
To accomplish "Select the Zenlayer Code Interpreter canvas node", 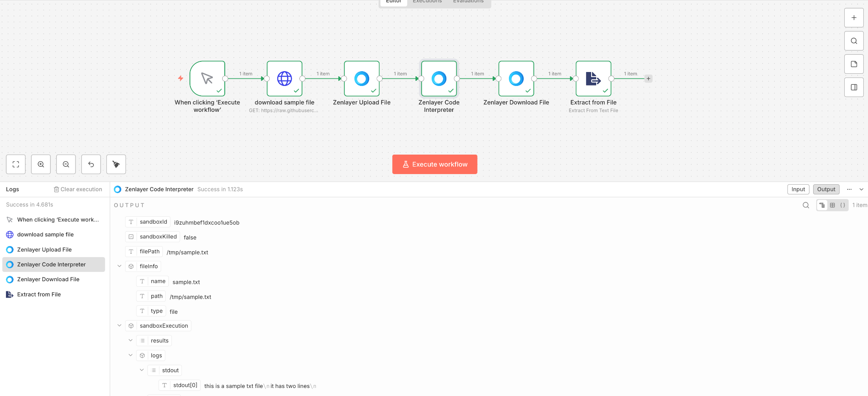I will (439, 78).
